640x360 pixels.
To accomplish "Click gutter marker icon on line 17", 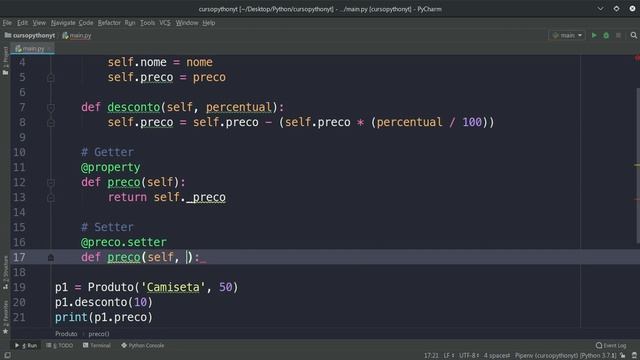I will tap(51, 258).
